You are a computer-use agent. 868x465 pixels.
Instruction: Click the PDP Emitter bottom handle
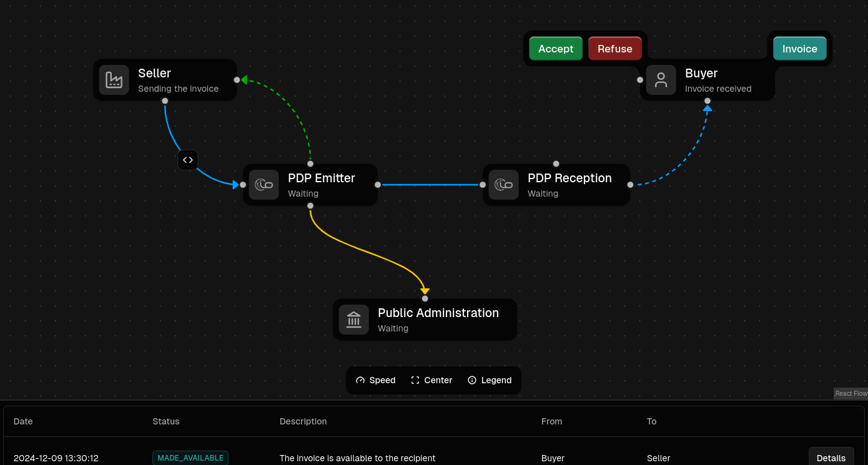[310, 206]
